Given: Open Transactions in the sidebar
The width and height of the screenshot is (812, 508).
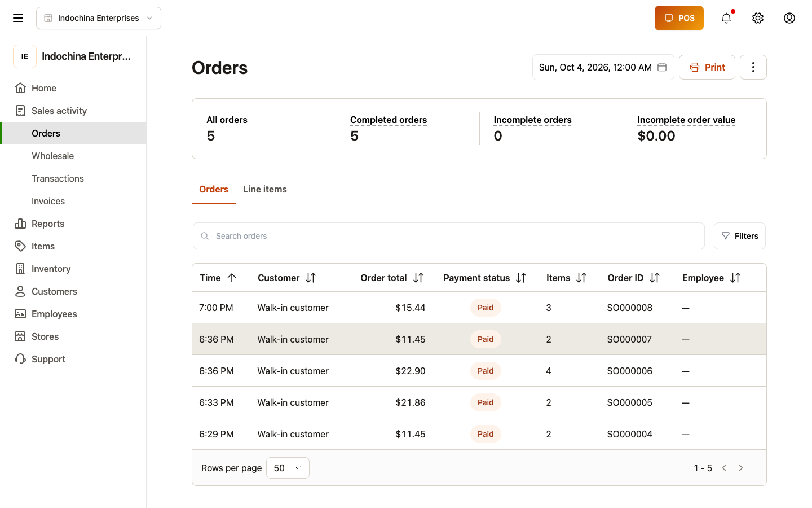Looking at the screenshot, I should click(x=73, y=178).
